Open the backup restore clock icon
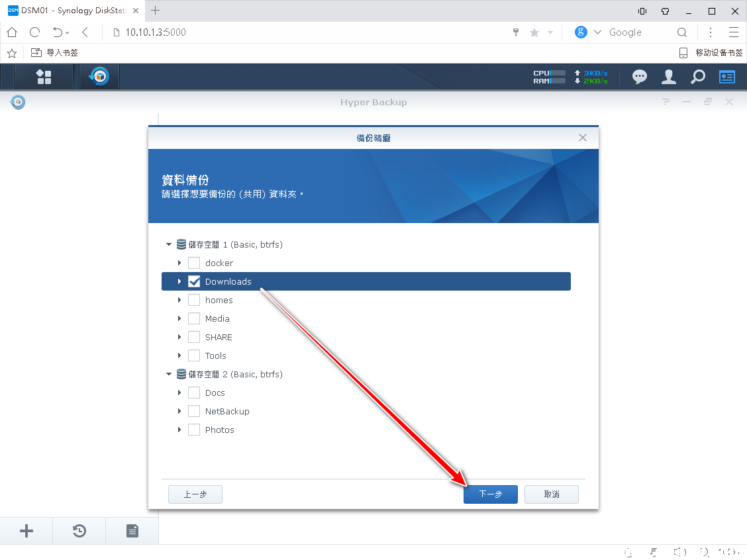The height and width of the screenshot is (560, 747). point(79,531)
